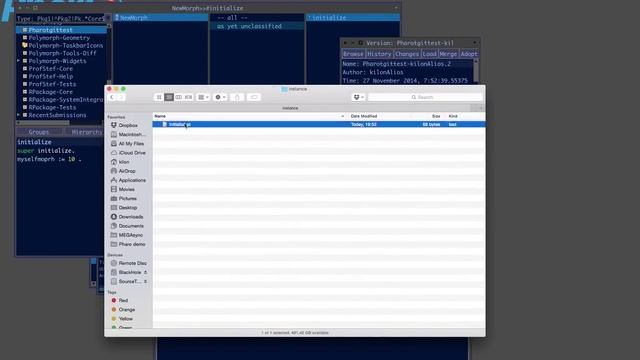Select ProfStef-Help package
This screenshot has width=640, height=360.
click(x=50, y=76)
